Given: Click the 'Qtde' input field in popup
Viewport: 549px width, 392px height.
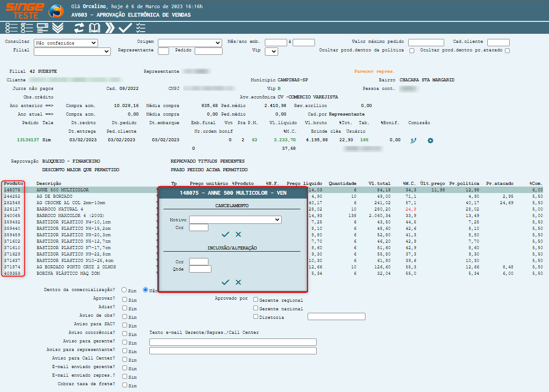Looking at the screenshot, I should click(x=200, y=269).
